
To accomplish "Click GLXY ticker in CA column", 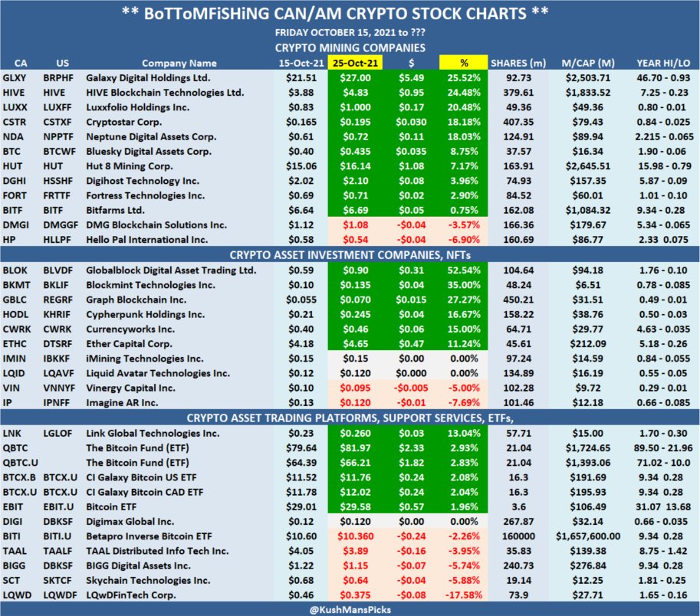I will tap(15, 78).
